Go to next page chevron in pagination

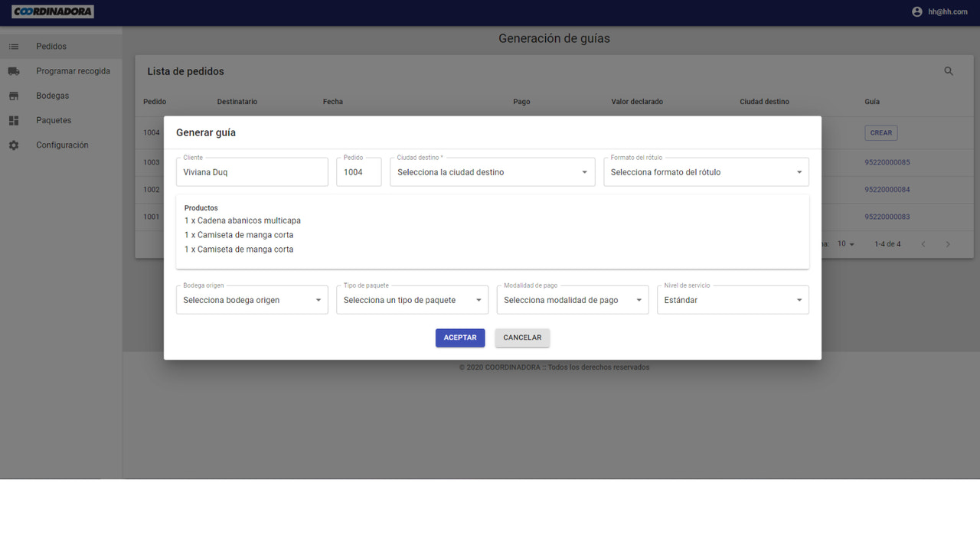point(948,244)
